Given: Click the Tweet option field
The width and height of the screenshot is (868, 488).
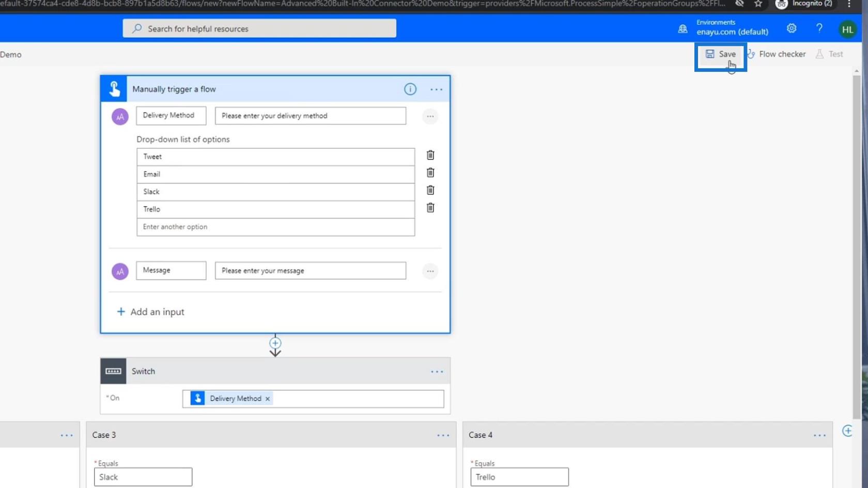Looking at the screenshot, I should (x=275, y=156).
